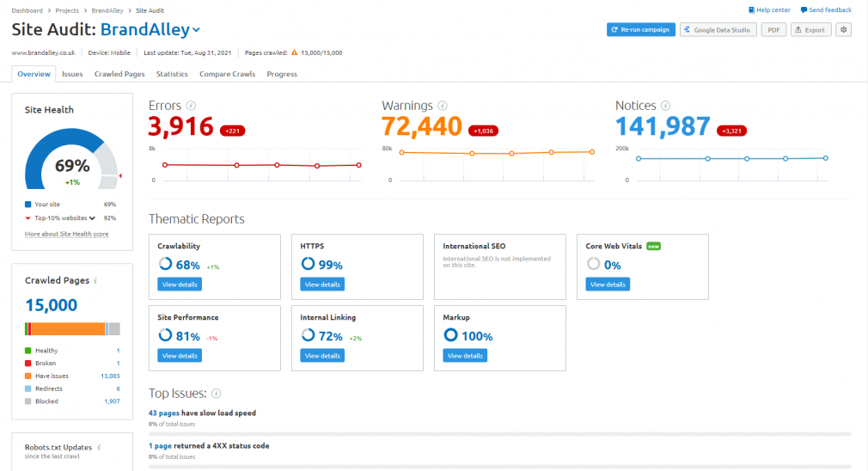This screenshot has width=868, height=471.
Task: Click the Core Web Vitals progress ring
Action: (x=594, y=264)
